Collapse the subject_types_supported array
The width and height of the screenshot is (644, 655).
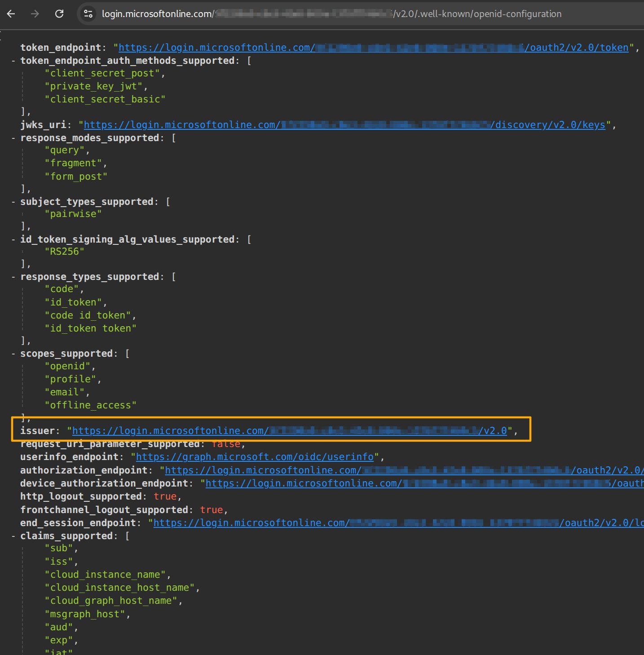pyautogui.click(x=13, y=201)
